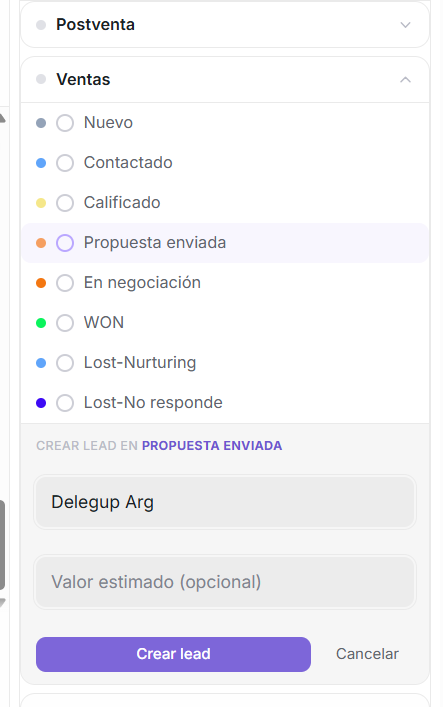The height and width of the screenshot is (707, 443).
Task: Click the Valor estimado input field
Action: [225, 582]
